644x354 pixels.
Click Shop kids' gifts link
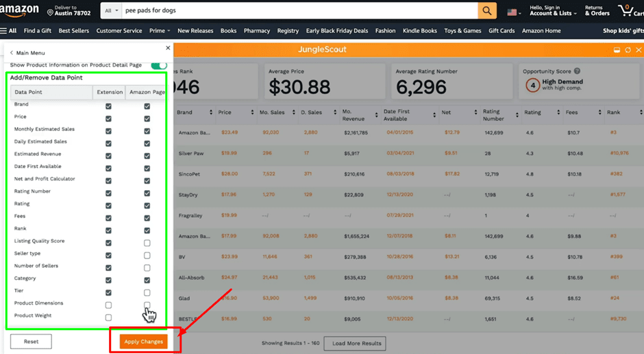pos(623,31)
